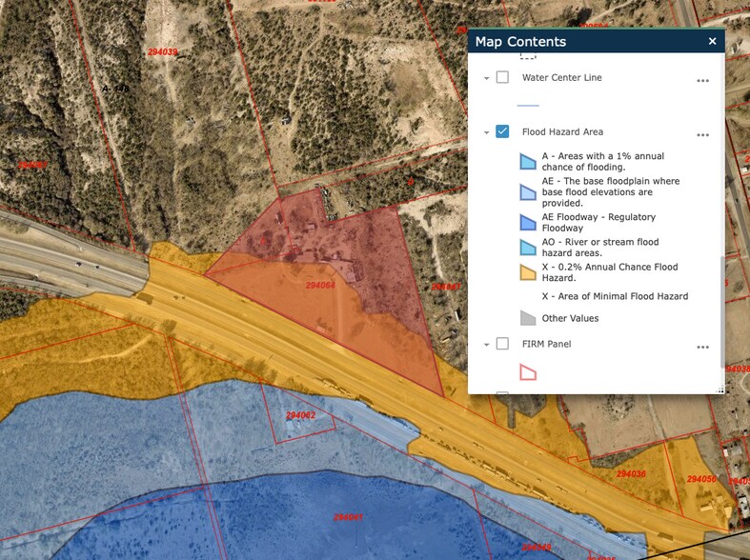Click the orange X 0.2% flood hazard swatch

527,272
